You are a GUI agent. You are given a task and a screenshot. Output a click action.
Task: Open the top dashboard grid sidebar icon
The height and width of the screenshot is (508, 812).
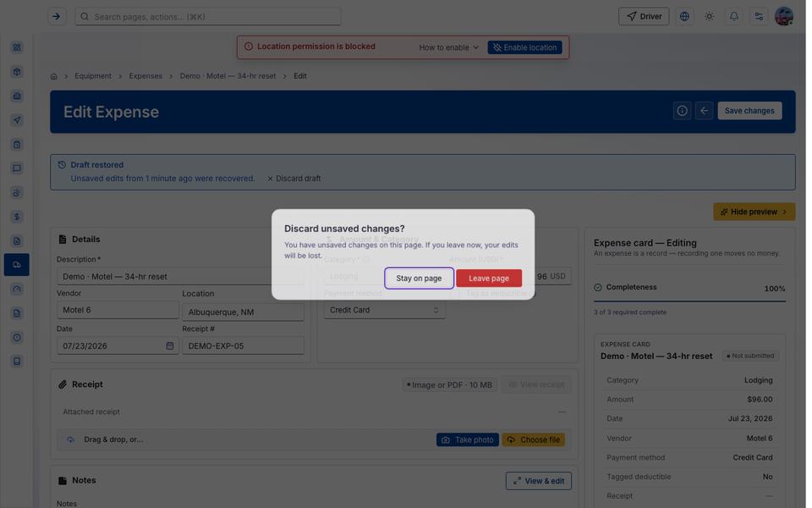17,47
